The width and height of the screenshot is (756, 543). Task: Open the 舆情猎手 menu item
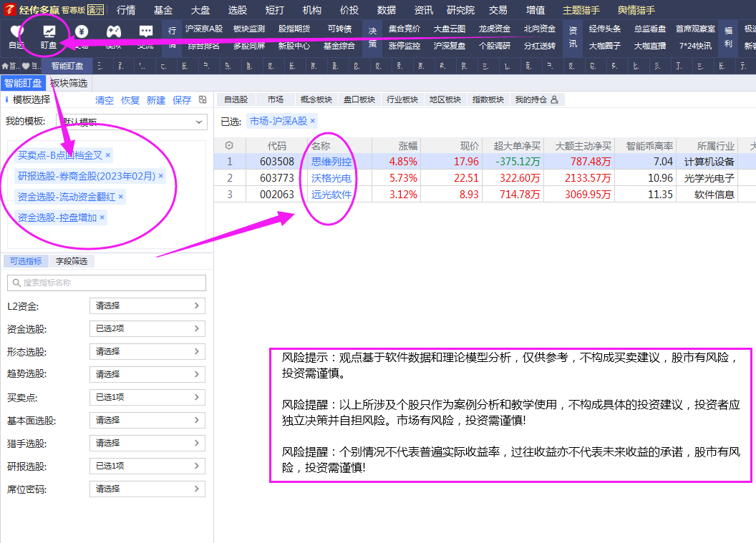coord(636,10)
